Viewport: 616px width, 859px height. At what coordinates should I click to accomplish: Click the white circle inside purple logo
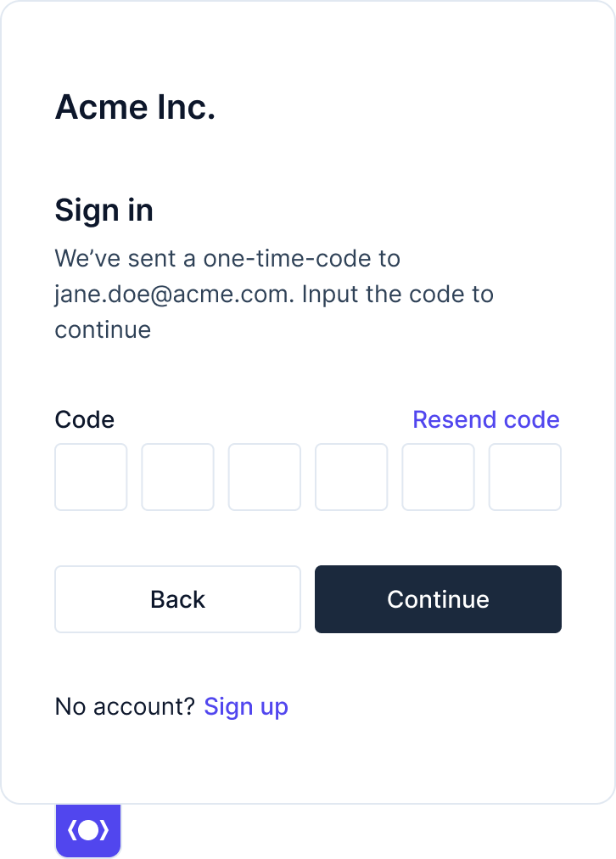88,830
